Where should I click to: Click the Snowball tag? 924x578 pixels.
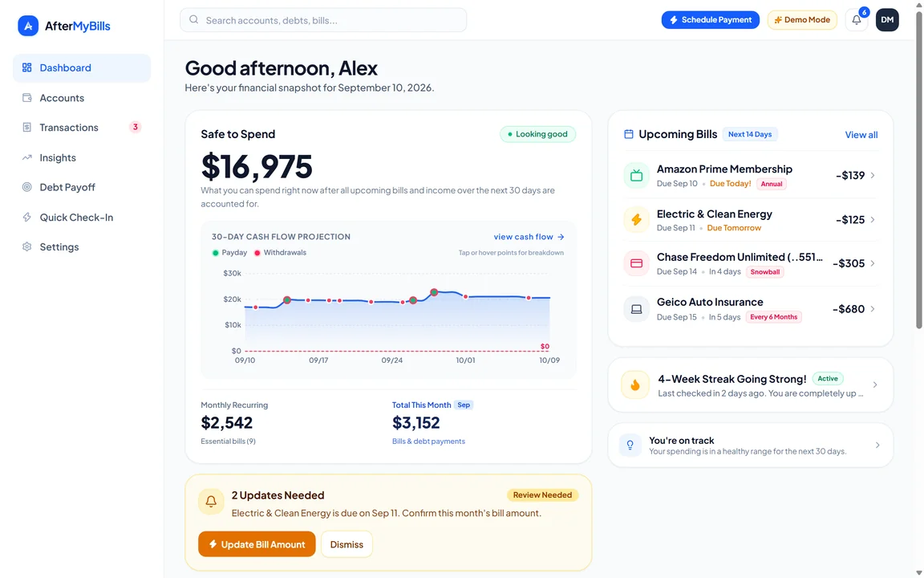pyautogui.click(x=765, y=272)
